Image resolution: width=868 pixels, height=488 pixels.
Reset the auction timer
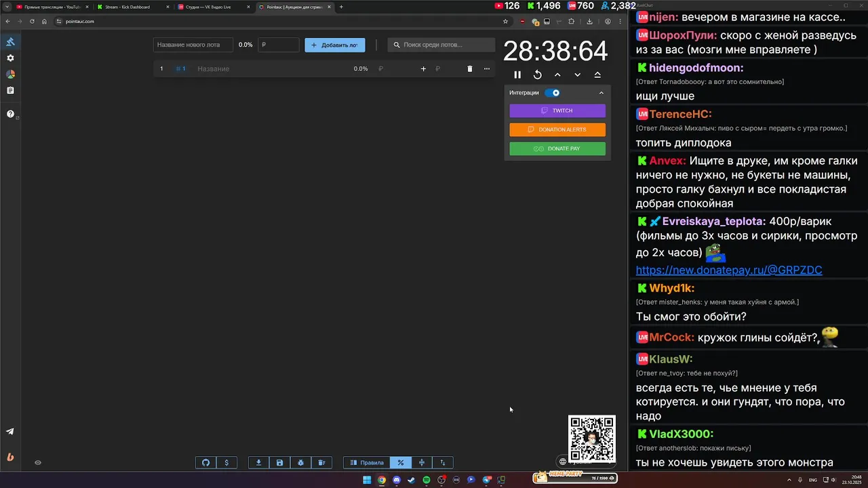click(x=537, y=75)
